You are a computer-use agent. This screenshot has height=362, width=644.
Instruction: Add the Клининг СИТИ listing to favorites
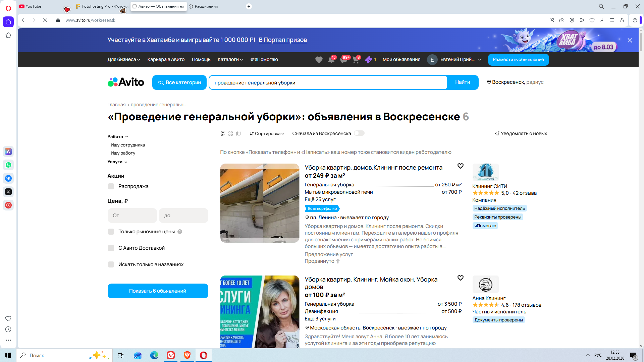coord(460,166)
